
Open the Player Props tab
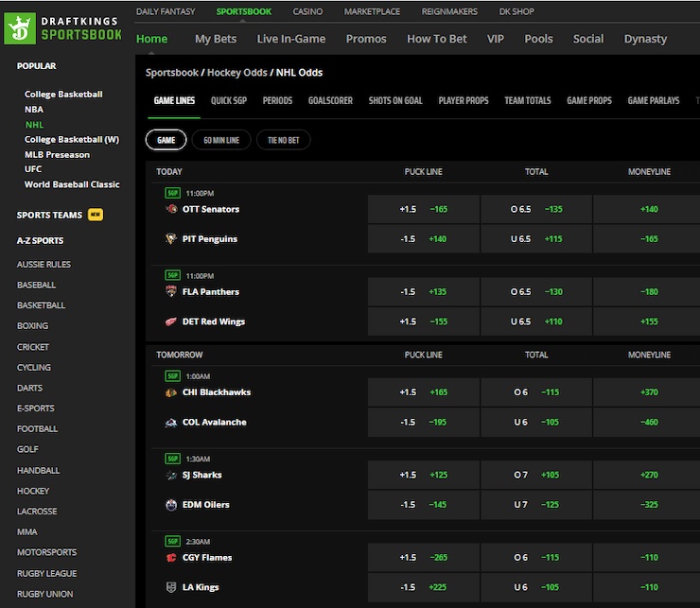tap(464, 101)
